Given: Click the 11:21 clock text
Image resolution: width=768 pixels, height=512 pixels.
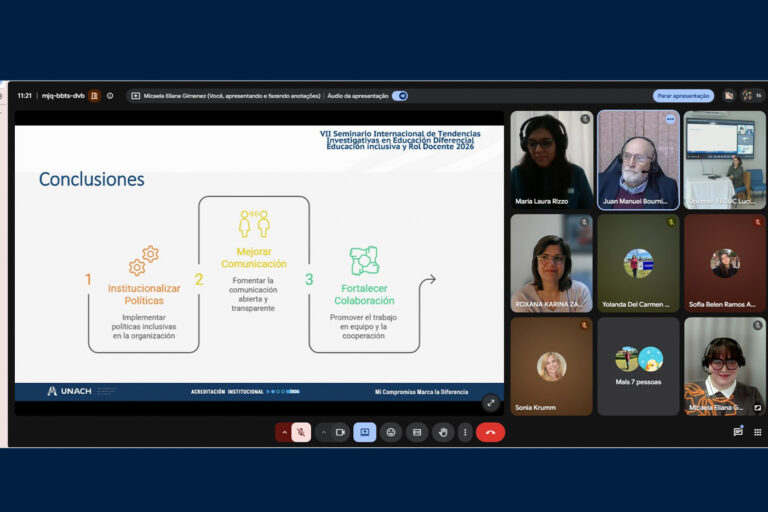Looking at the screenshot, I should (x=24, y=96).
